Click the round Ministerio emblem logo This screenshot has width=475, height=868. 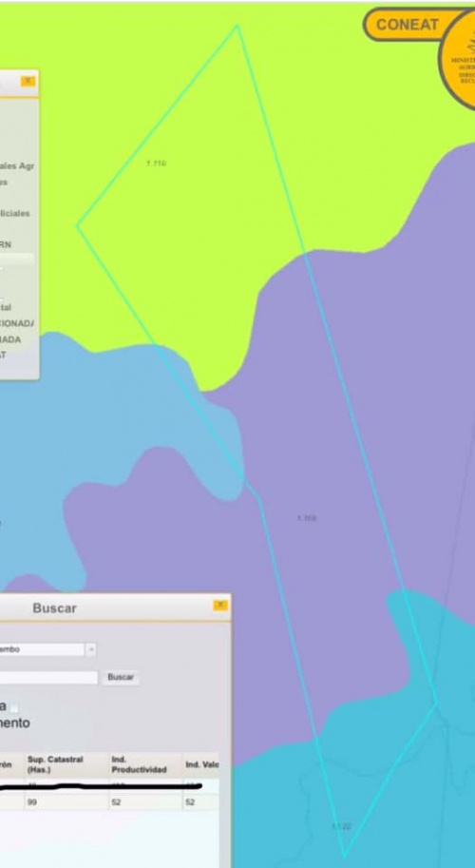click(x=459, y=59)
